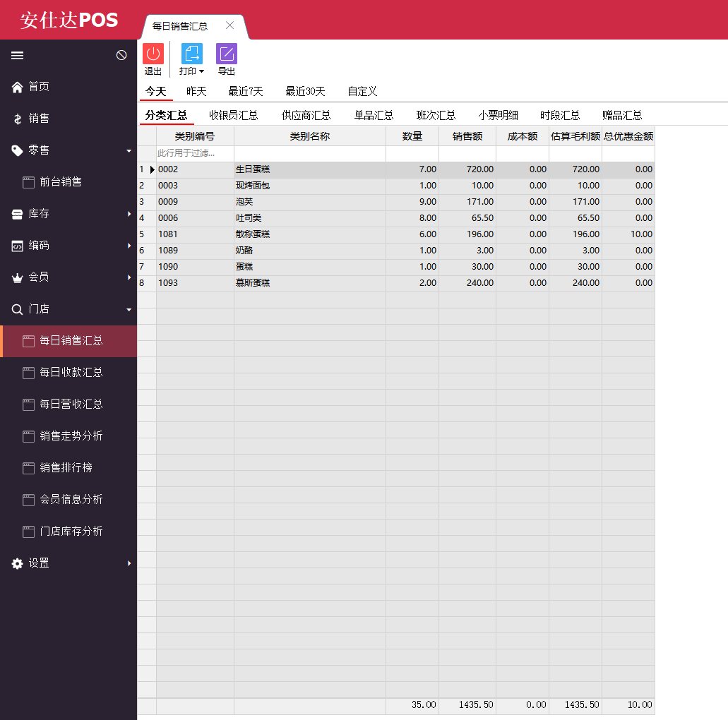Sort by 销售额 column header
The image size is (728, 720).
point(467,136)
